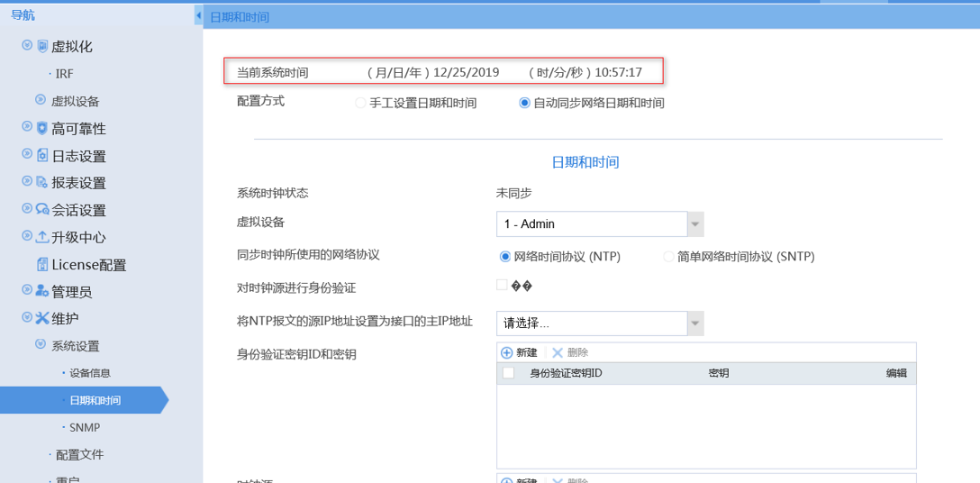The height and width of the screenshot is (483, 980).
Task: Tick the header checkbox in the 身份验证密钥ID table
Action: [508, 373]
